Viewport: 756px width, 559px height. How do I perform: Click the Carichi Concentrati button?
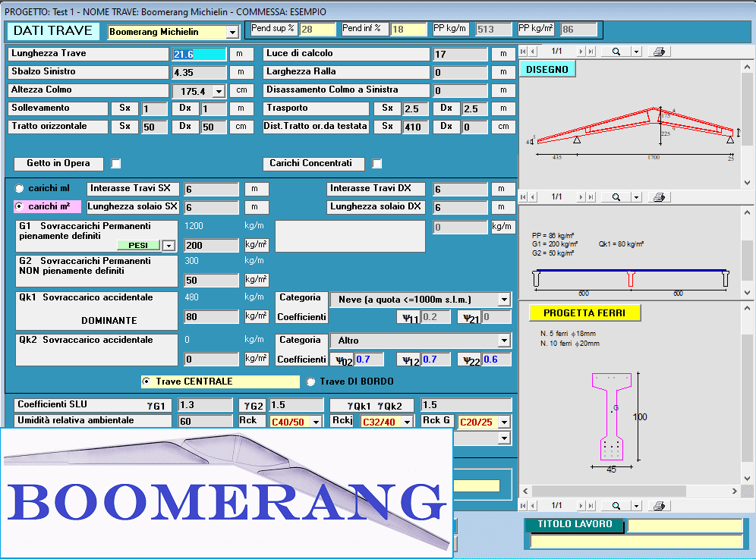313,163
